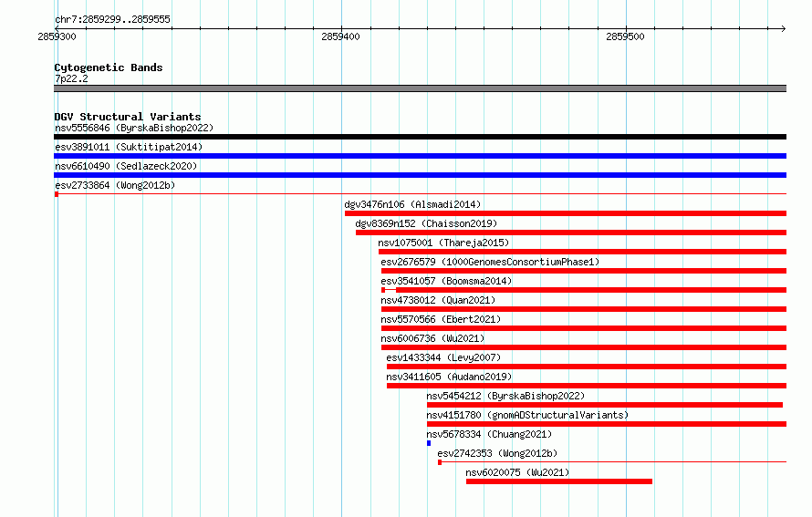Open variant nsv5678334 (Chuang2021) label
This screenshot has height=517, width=812.
pos(489,434)
